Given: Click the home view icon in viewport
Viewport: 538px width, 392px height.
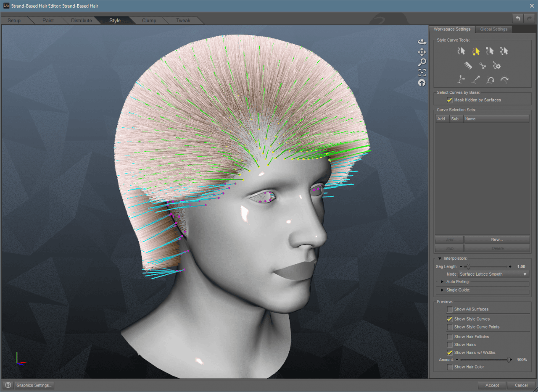Looking at the screenshot, I should coord(422,83).
